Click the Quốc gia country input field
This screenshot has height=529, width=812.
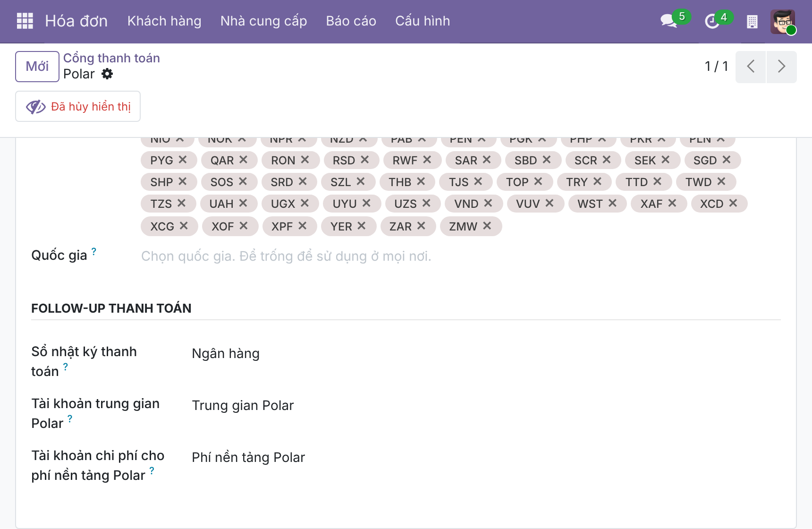461,256
